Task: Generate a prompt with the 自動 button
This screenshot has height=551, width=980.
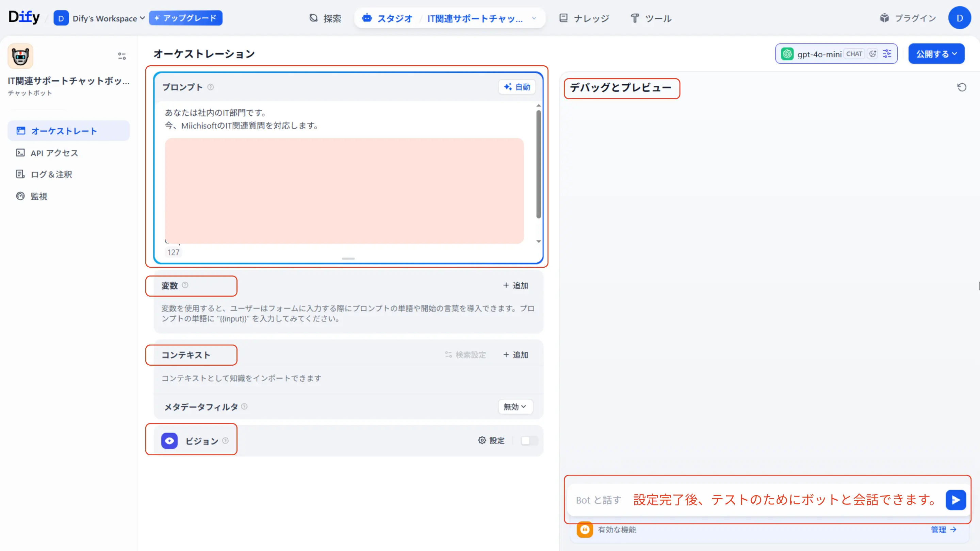Action: click(517, 87)
